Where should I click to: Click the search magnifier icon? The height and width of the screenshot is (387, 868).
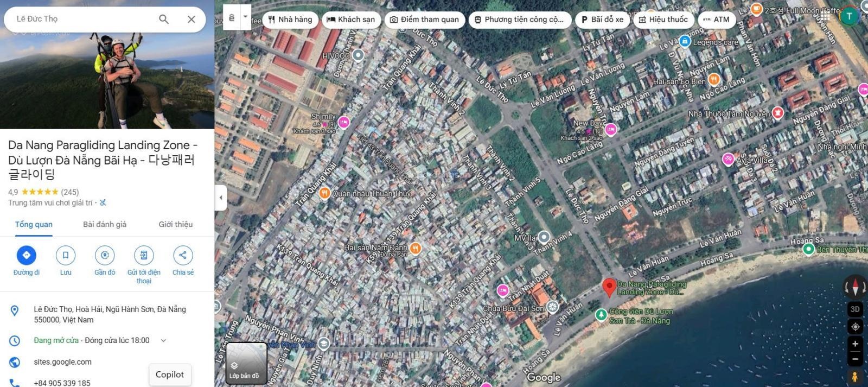pos(163,19)
